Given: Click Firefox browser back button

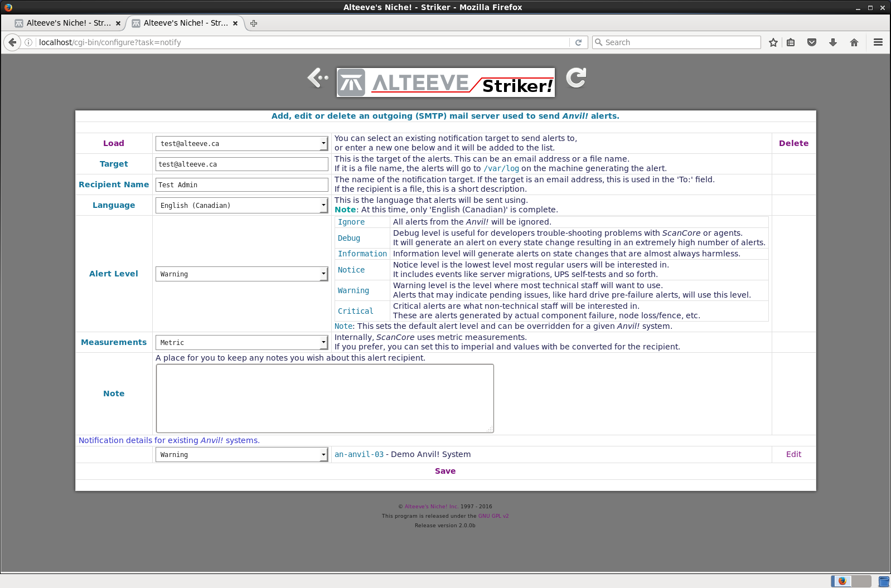Looking at the screenshot, I should tap(12, 42).
